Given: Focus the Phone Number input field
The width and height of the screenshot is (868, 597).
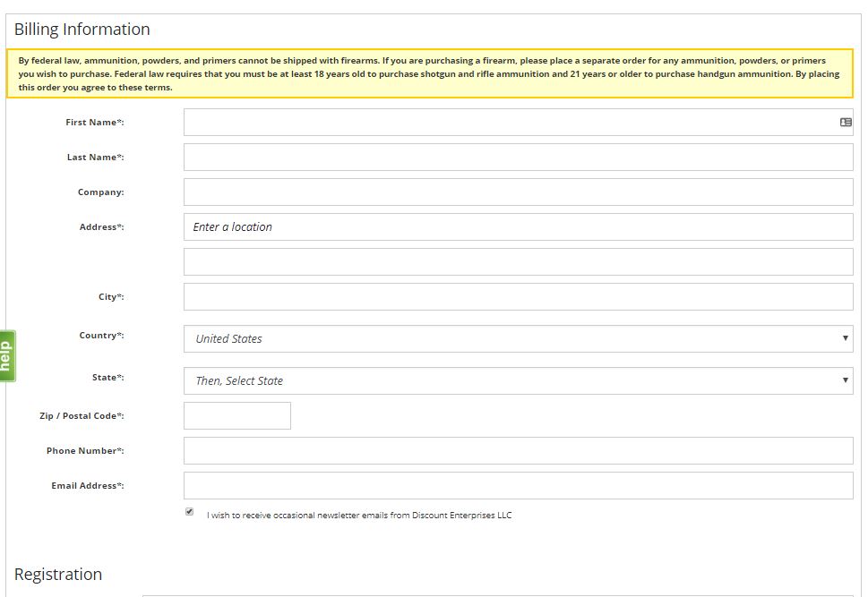Looking at the screenshot, I should click(518, 450).
